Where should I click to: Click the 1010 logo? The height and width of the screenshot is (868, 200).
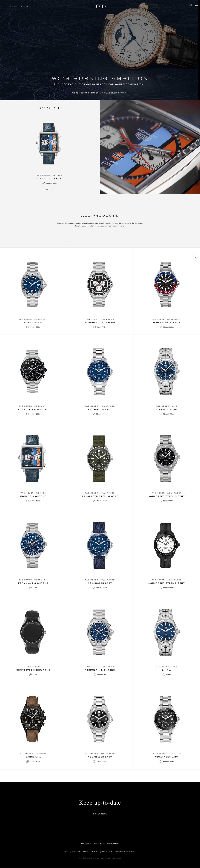pos(100,6)
